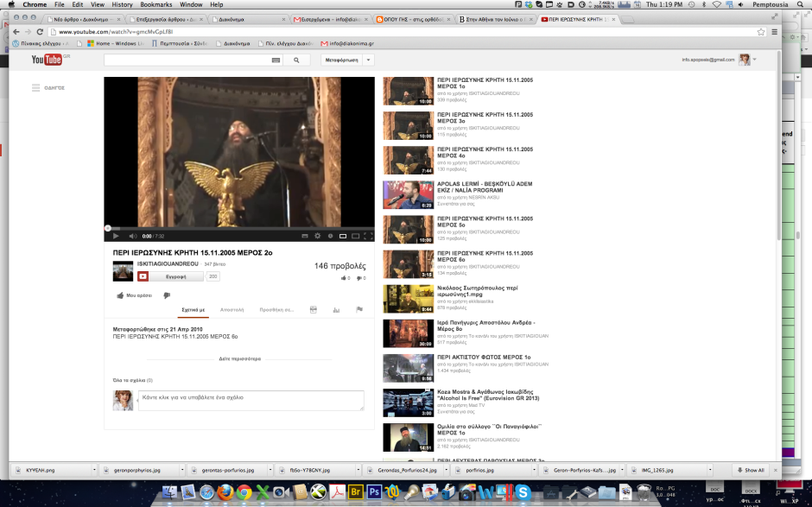The width and height of the screenshot is (812, 507).
Task: Open the on-screen keyboard in search box
Action: tap(276, 60)
